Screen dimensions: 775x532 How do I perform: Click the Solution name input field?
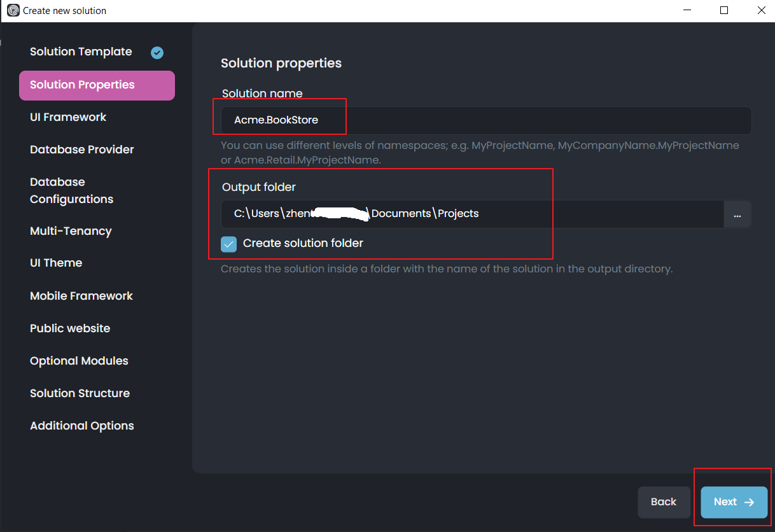pyautogui.click(x=486, y=120)
